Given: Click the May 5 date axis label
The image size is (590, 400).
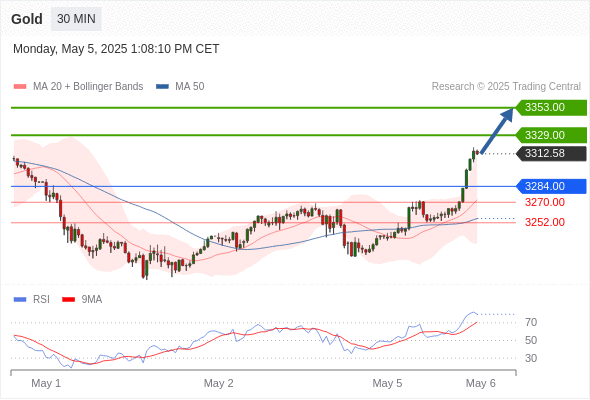Looking at the screenshot, I should click(387, 383).
